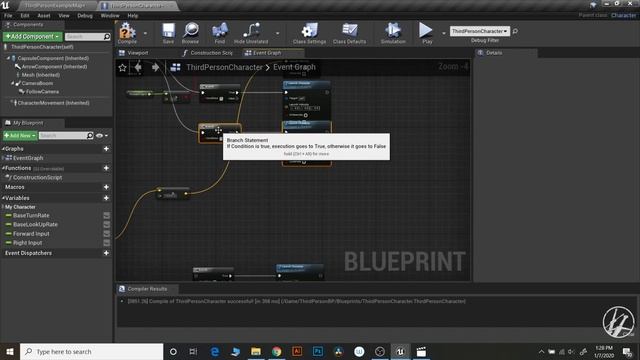Open the File menu
This screenshot has width=640, height=360.
[8, 16]
